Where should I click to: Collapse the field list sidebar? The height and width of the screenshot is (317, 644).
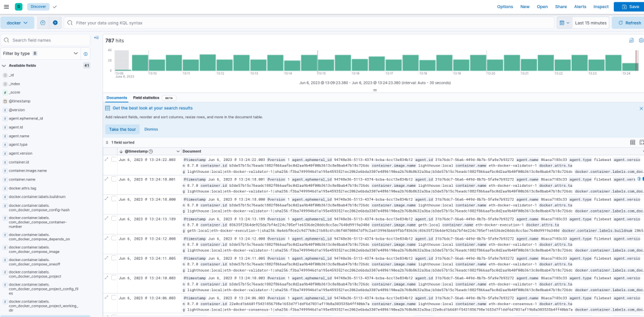click(96, 38)
